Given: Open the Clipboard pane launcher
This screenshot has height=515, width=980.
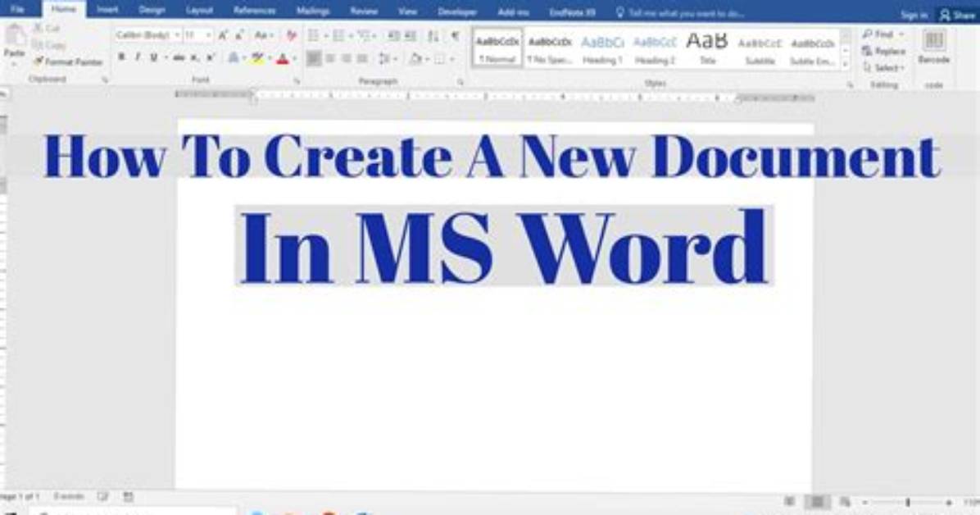Looking at the screenshot, I should tap(105, 80).
